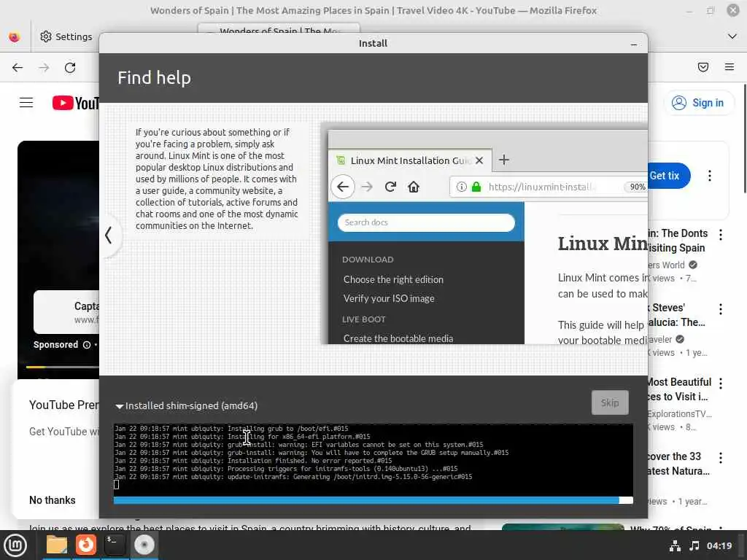Click Firefox forward arrow button
Viewport: 747px width, 560px height.
tap(44, 68)
